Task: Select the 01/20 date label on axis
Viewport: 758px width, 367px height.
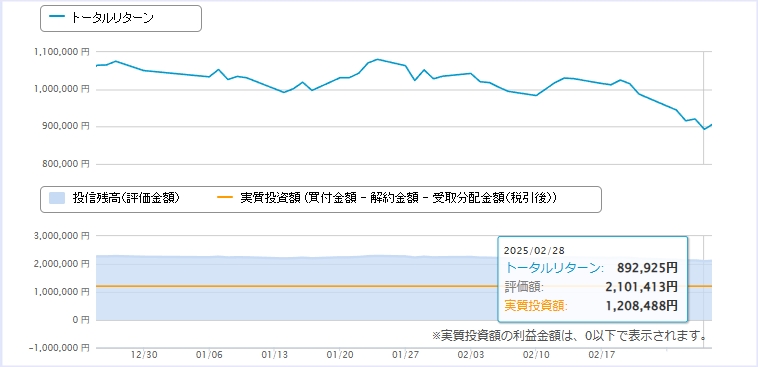Action: pos(340,355)
